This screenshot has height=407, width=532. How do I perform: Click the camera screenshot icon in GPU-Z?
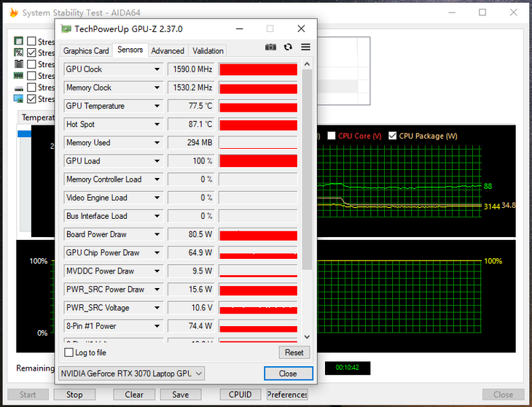click(270, 47)
